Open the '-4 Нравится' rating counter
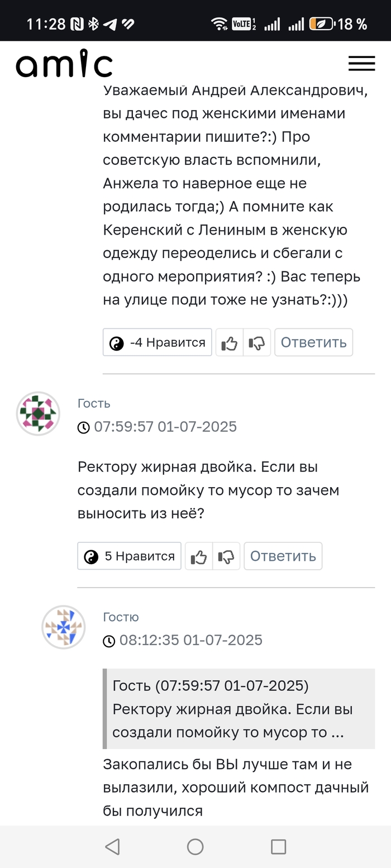 tap(158, 342)
